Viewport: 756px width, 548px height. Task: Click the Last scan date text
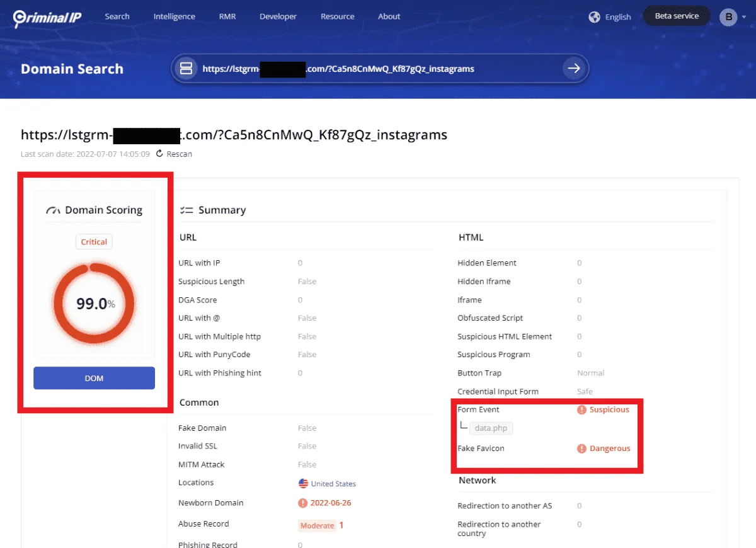[x=85, y=154]
